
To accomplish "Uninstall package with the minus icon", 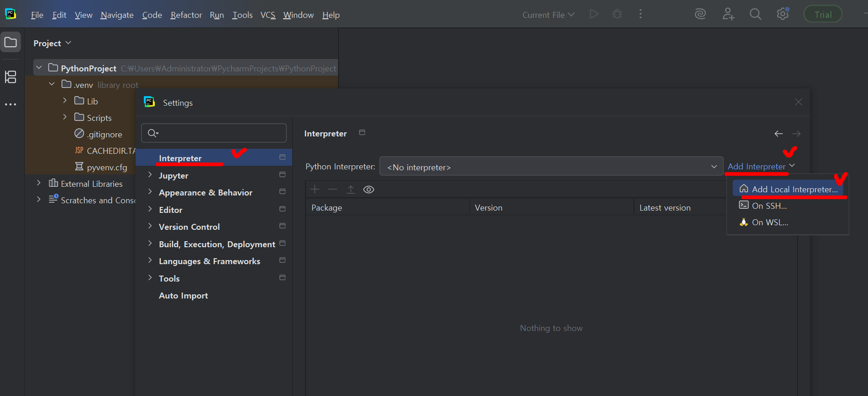I will 333,190.
